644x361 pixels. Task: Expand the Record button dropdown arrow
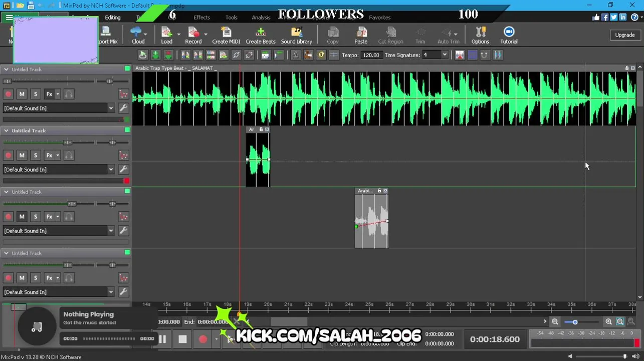tap(206, 35)
